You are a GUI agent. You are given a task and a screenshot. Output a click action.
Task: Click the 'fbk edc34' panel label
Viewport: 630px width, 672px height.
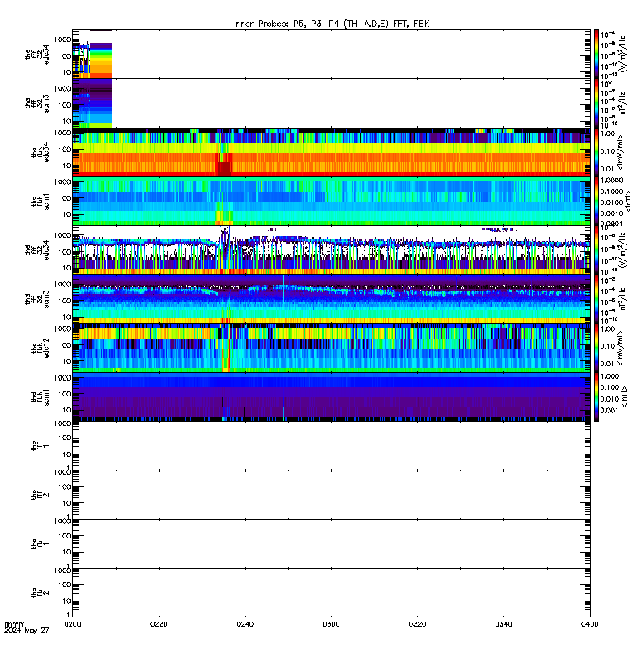tap(39, 152)
